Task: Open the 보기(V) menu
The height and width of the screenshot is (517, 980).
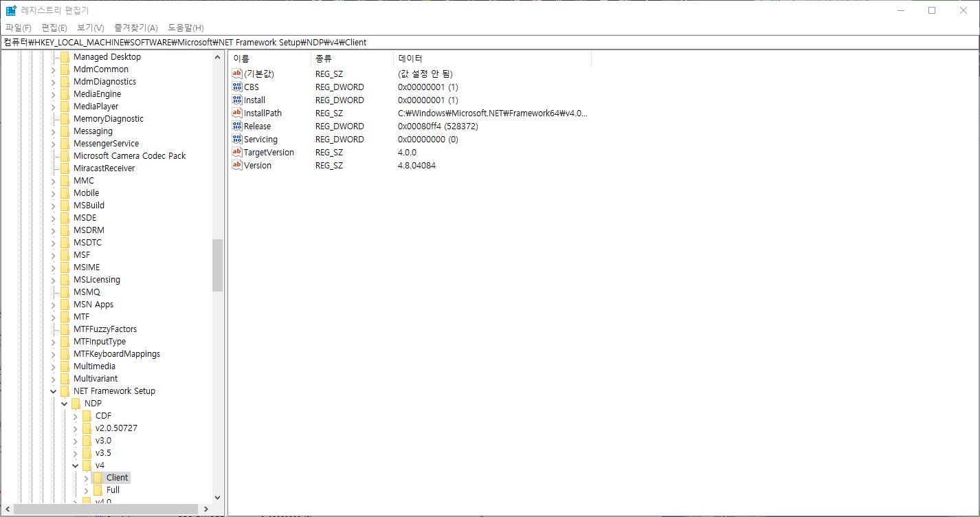Action: (91, 27)
